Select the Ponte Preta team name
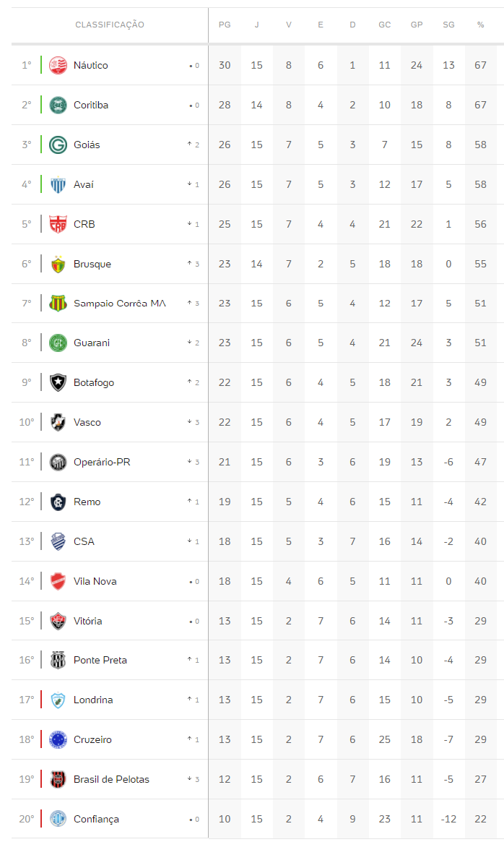 (x=100, y=660)
